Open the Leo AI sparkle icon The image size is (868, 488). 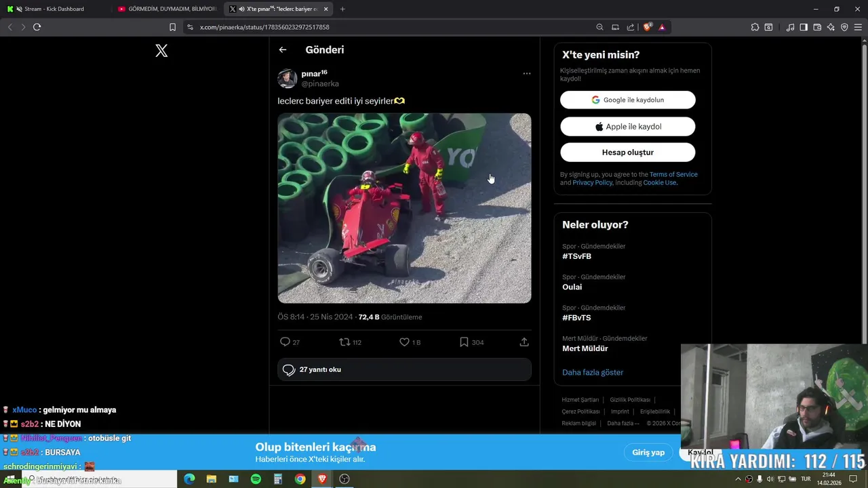pyautogui.click(x=831, y=27)
